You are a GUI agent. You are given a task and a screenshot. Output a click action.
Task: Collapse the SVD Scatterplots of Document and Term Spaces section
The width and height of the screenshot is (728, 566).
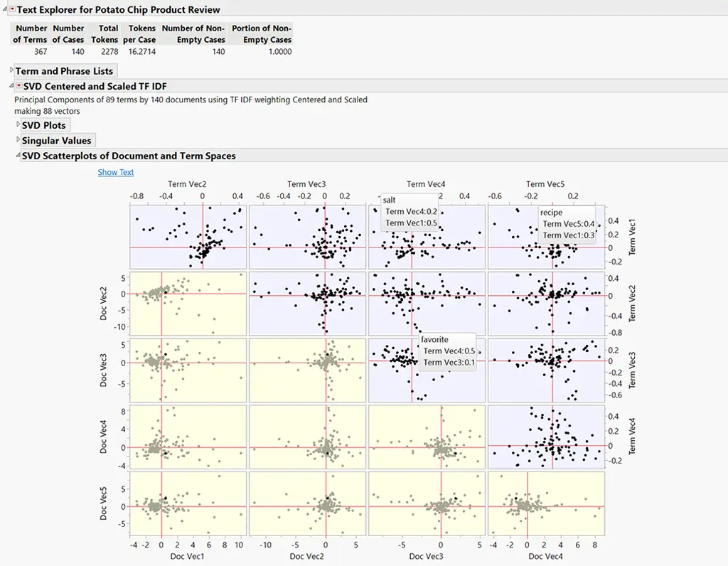point(18,156)
